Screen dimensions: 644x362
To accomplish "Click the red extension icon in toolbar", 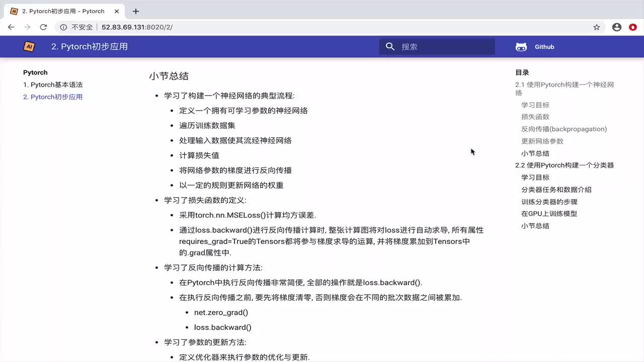I will (x=633, y=27).
